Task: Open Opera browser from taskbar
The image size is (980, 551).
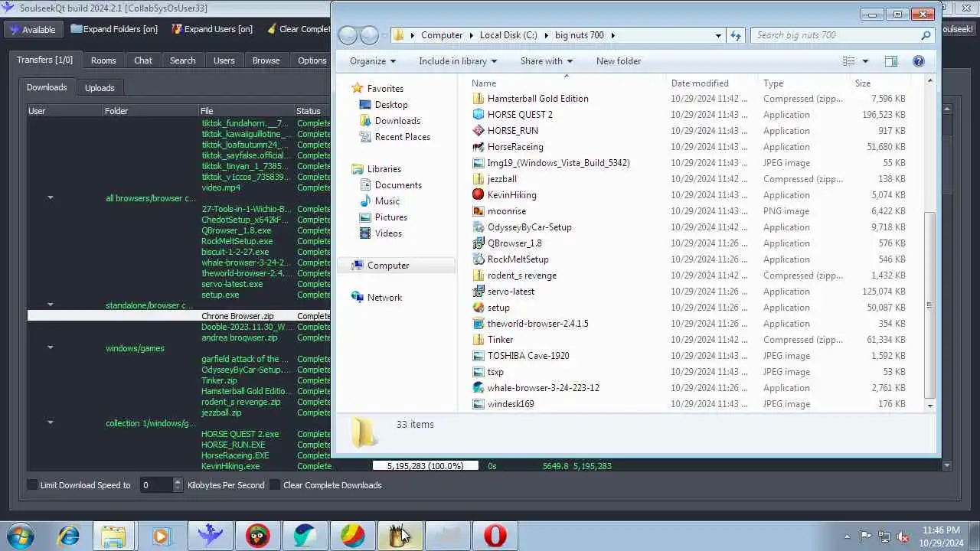Action: (x=495, y=536)
